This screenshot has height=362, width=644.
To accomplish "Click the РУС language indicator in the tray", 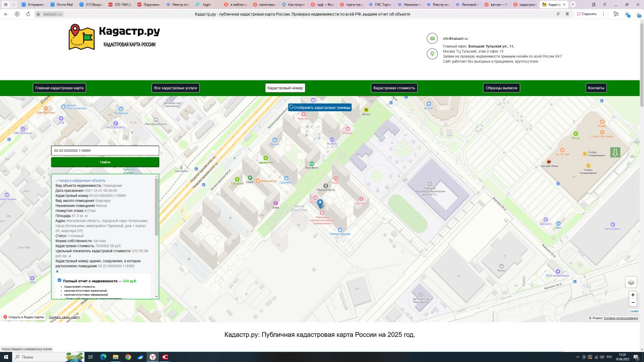I will click(x=609, y=357).
